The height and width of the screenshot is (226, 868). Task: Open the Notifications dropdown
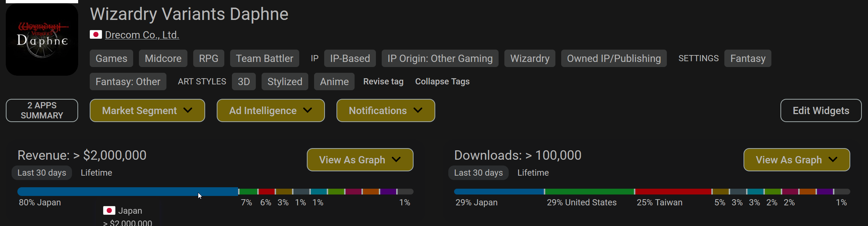coord(386,110)
